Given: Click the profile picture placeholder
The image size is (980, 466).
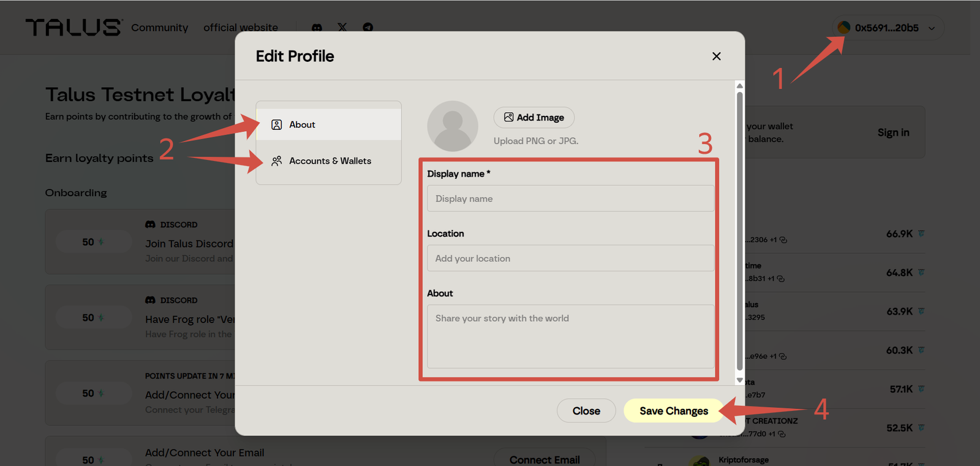Looking at the screenshot, I should 452,126.
